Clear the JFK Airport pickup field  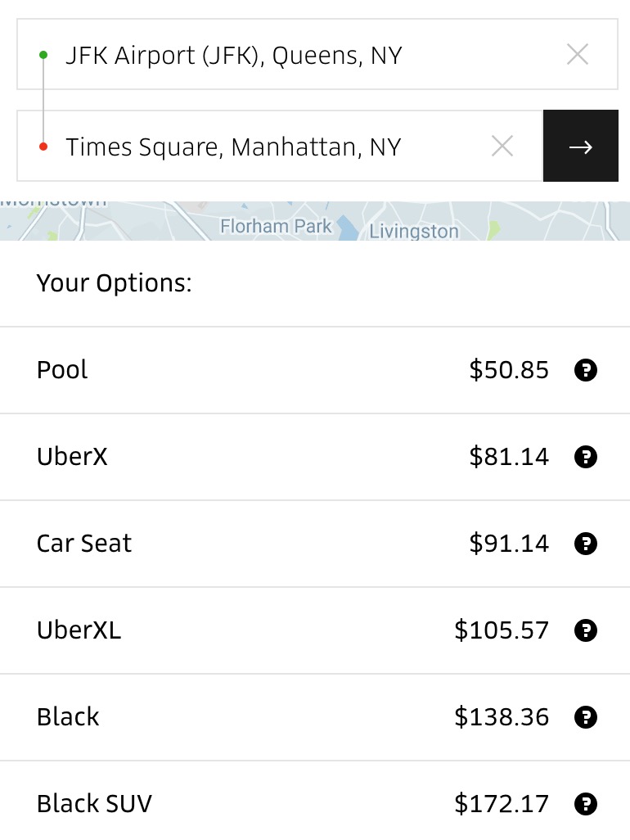(x=578, y=55)
